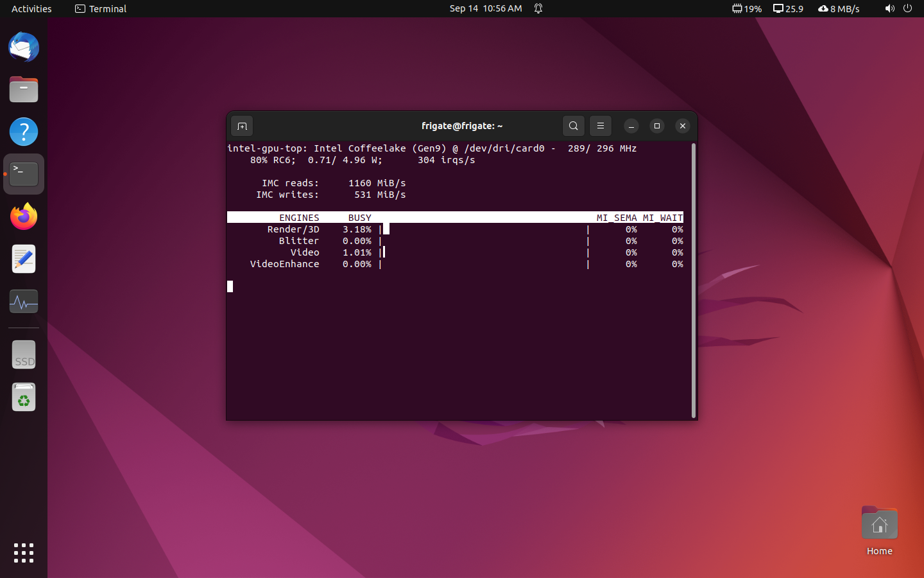Screen dimensions: 924x578
Task: Open the trash from the dock
Action: click(23, 397)
